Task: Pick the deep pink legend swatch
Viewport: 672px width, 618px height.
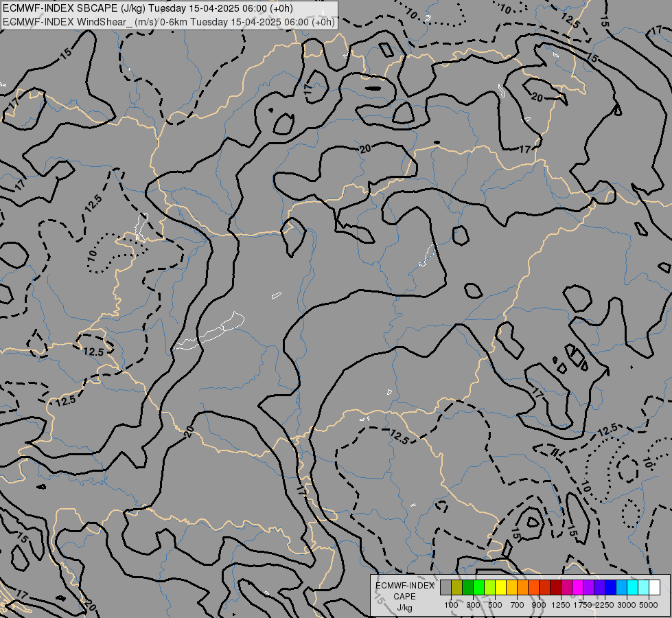Action: coord(566,588)
